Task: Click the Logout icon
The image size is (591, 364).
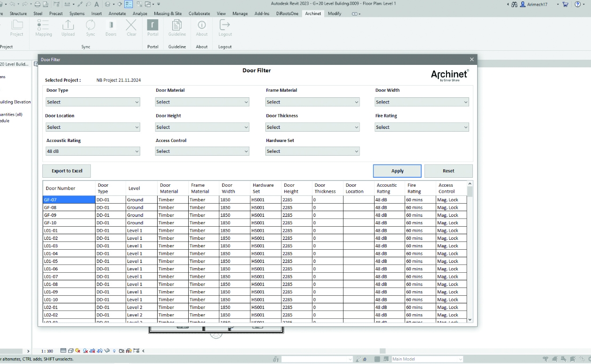Action: (x=225, y=26)
